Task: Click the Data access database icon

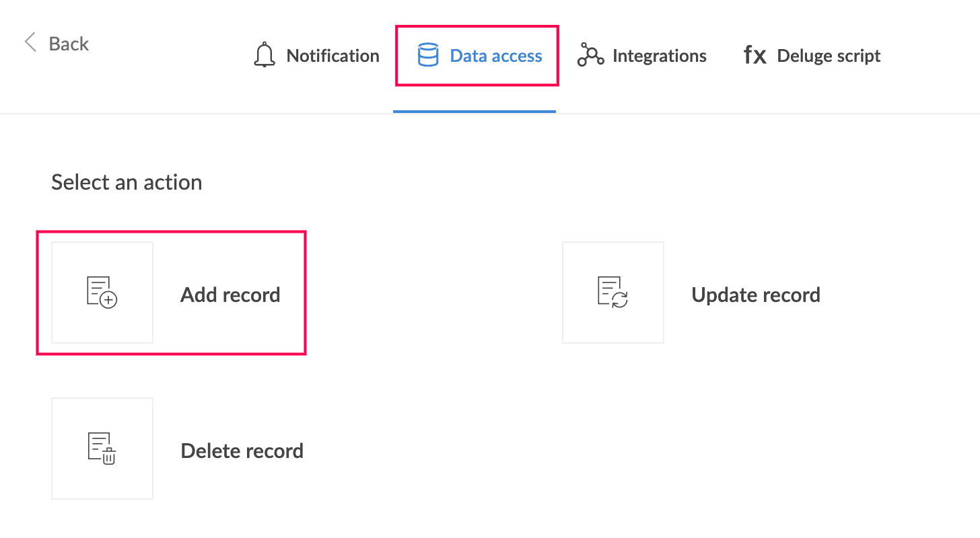Action: (428, 55)
